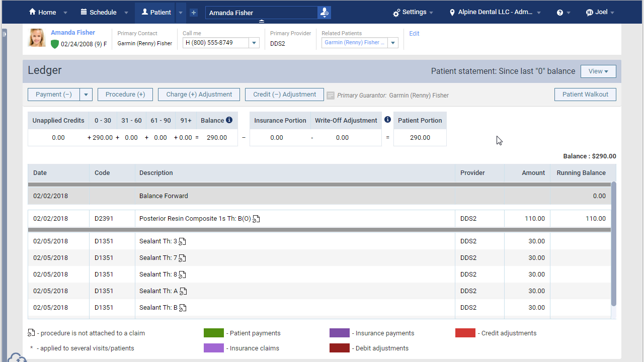The height and width of the screenshot is (362, 644).
Task: Click the plus icon beside Patient tab
Action: point(194,13)
